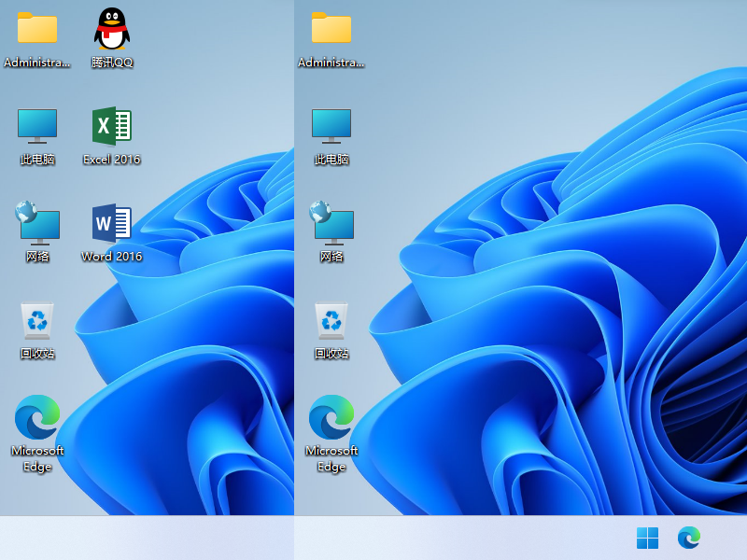The height and width of the screenshot is (560, 747).
Task: Click the "腾讯QQ" text label
Action: pos(112,63)
